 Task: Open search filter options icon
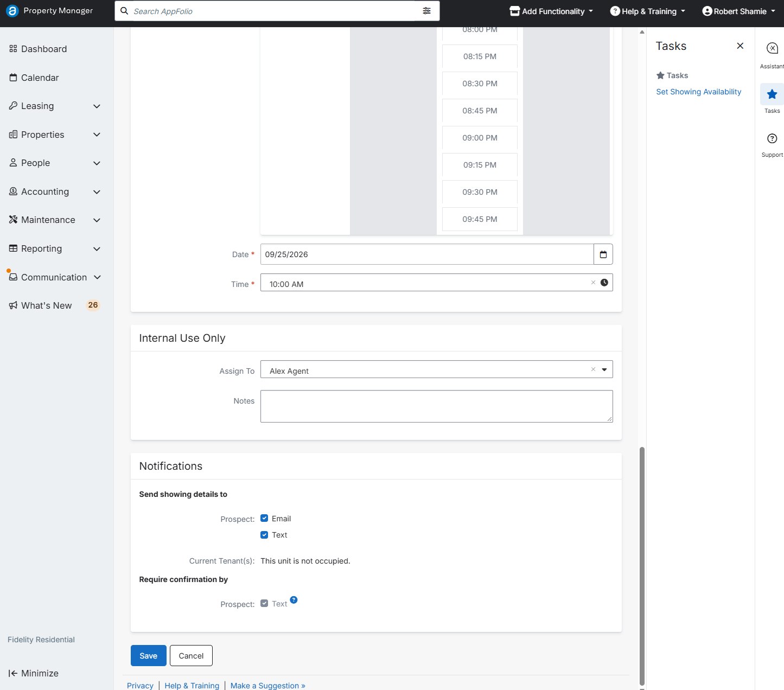pos(427,11)
